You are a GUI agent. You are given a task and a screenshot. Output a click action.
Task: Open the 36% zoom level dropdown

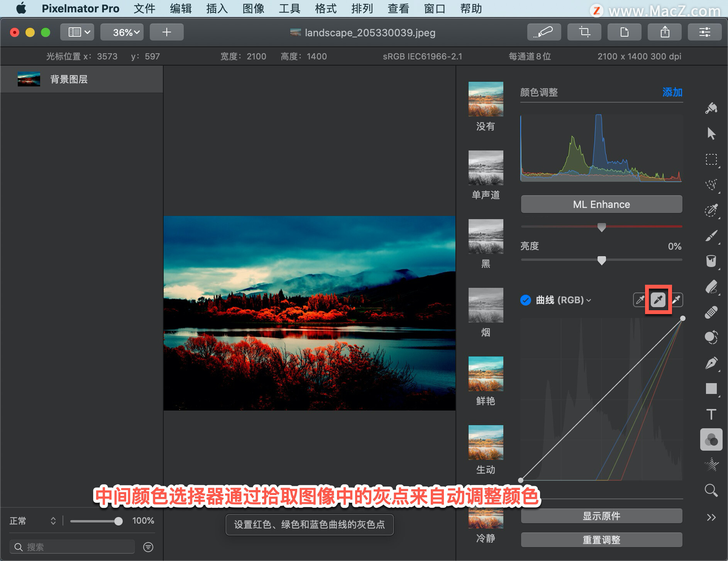[122, 32]
